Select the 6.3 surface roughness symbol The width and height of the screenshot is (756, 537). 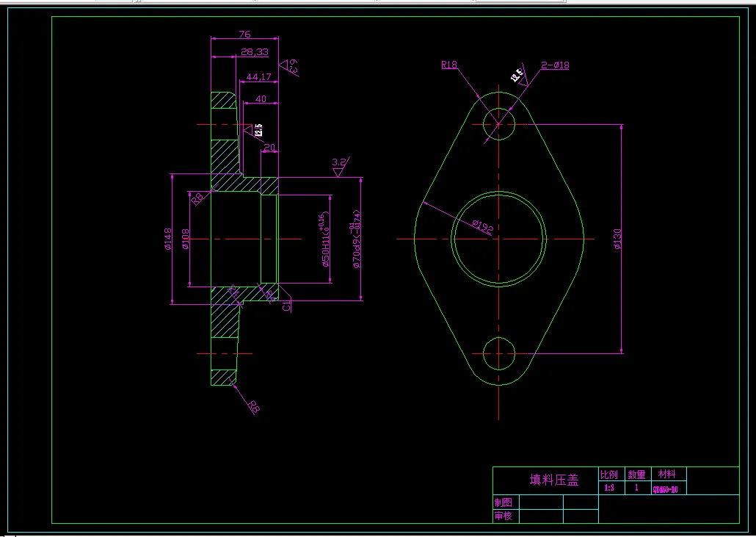click(x=290, y=67)
